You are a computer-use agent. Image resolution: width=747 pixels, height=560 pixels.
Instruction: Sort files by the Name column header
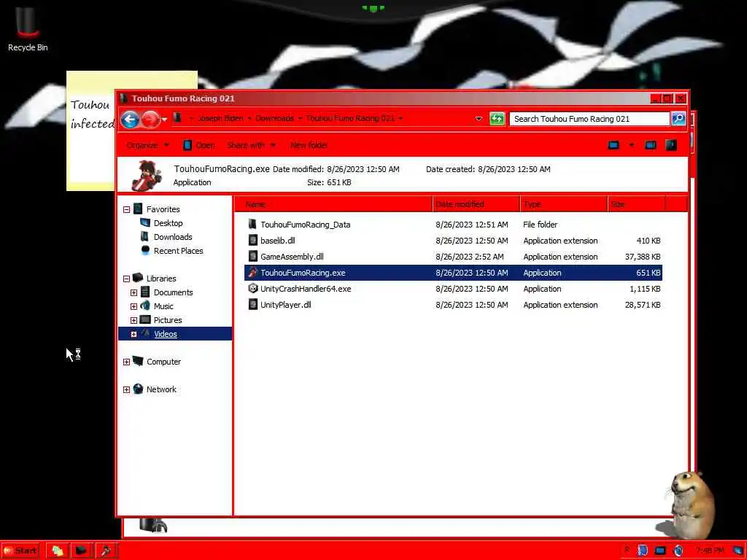pyautogui.click(x=334, y=204)
